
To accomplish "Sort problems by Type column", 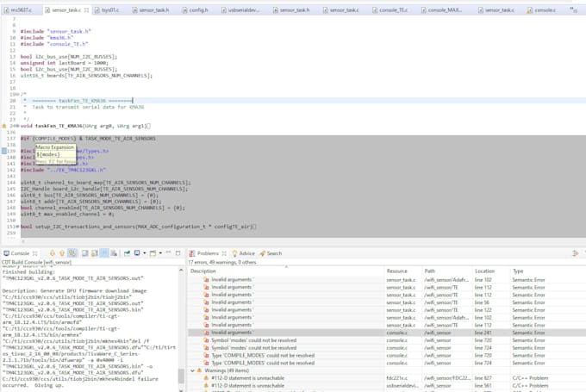I will click(548, 271).
